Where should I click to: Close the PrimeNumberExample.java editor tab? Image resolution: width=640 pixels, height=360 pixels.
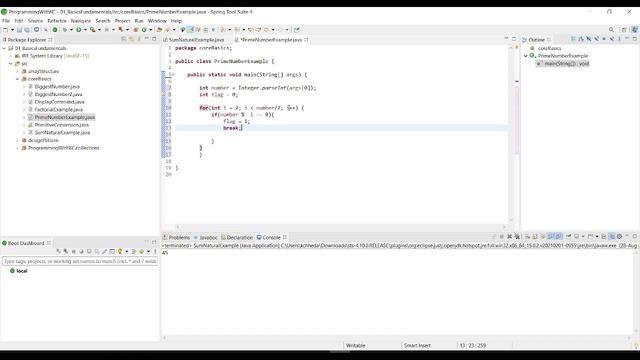click(x=306, y=40)
